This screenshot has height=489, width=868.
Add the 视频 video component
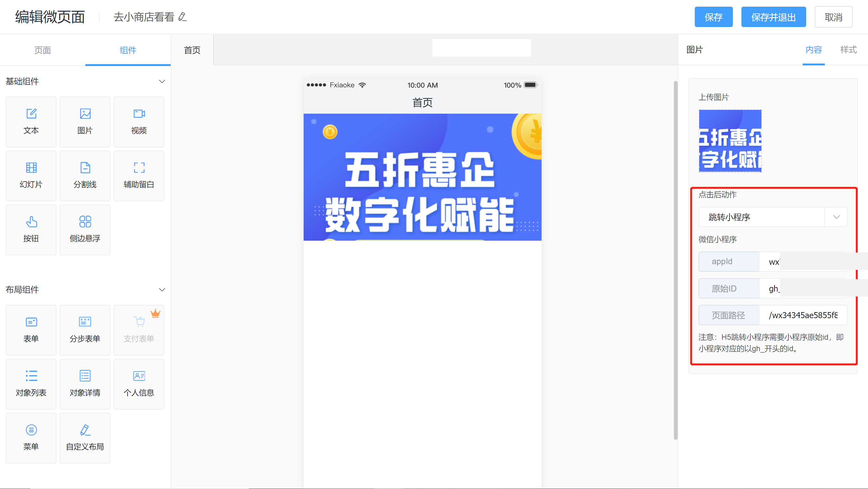coord(139,122)
